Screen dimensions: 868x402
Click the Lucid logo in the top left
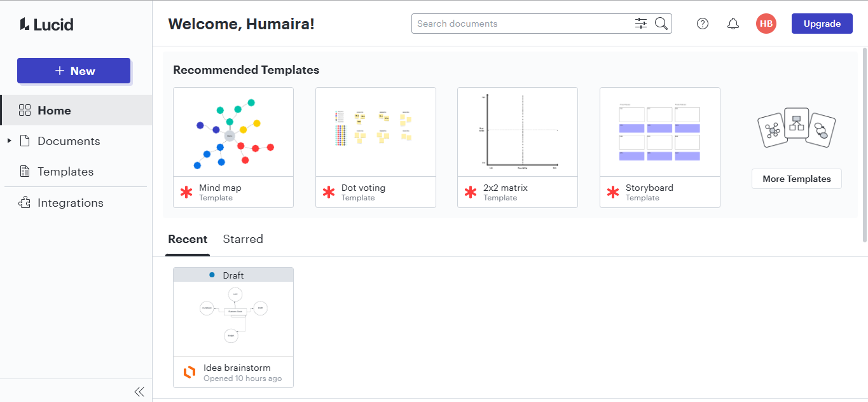[46, 24]
